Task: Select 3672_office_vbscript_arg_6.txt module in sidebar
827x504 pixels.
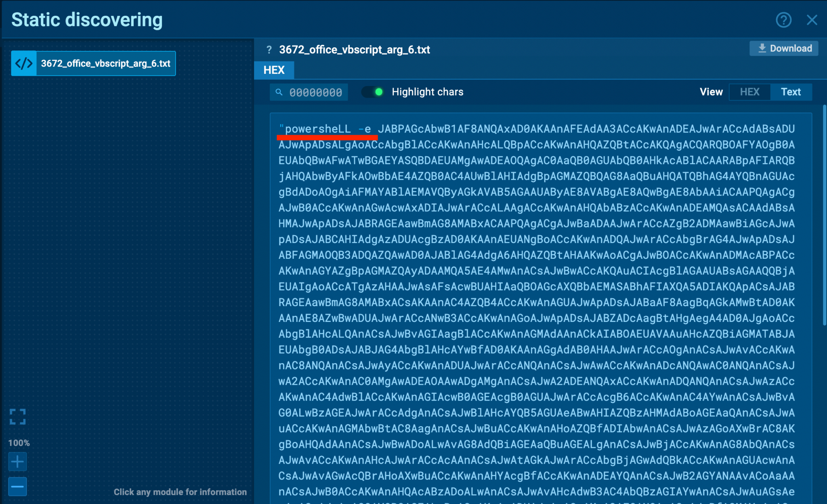Action: click(x=105, y=63)
